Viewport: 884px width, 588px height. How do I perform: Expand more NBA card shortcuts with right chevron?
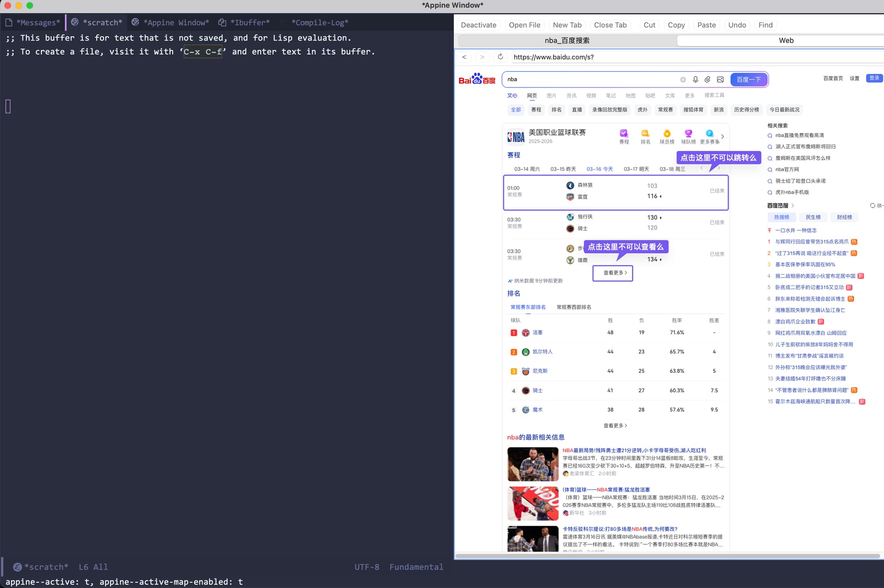pos(723,136)
